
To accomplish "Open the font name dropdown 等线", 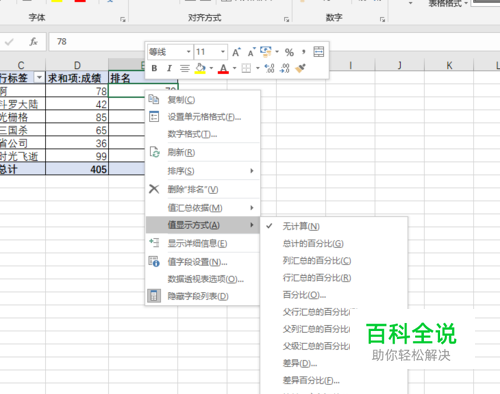I will pyautogui.click(x=189, y=52).
